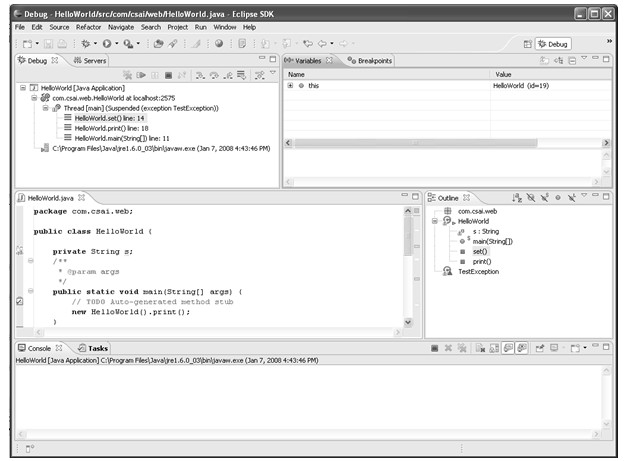Viewport: 625px width, 461px height.
Task: Toggle Hide Non-Public Members in Outline view
Action: pyautogui.click(x=558, y=198)
